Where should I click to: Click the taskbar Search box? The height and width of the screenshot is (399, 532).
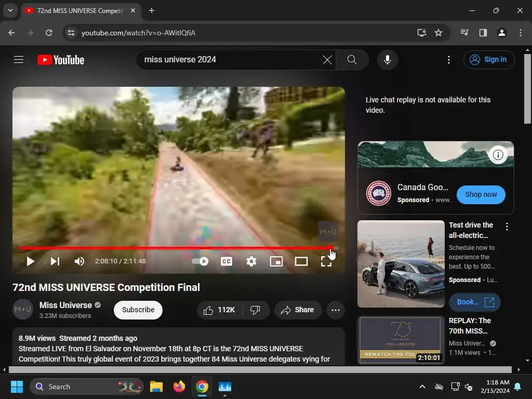87,387
